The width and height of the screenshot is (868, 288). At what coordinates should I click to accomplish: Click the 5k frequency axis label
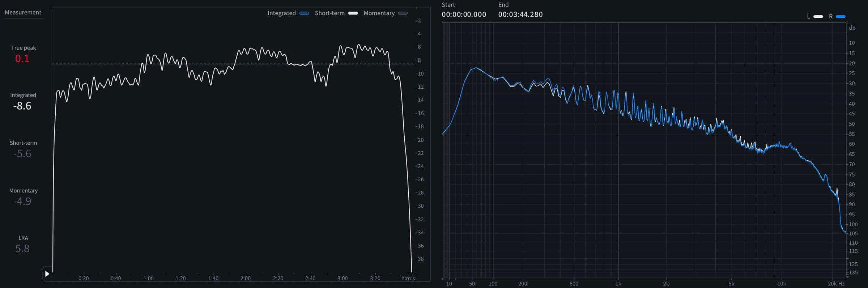[x=731, y=284]
